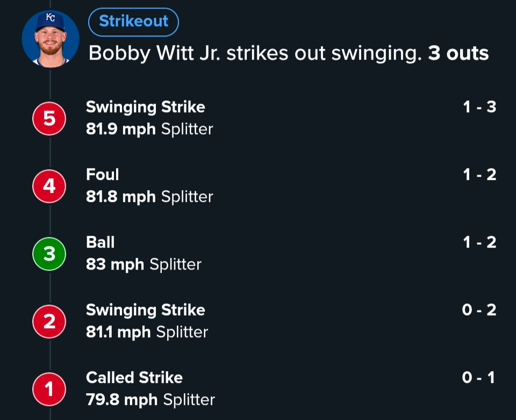
Task: Click the Strikeout result badge
Action: 133,21
